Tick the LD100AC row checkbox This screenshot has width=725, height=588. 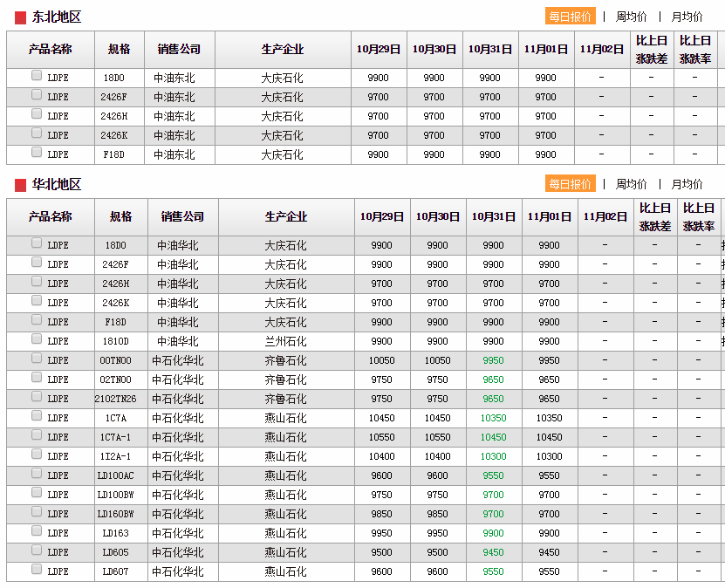[37, 474]
